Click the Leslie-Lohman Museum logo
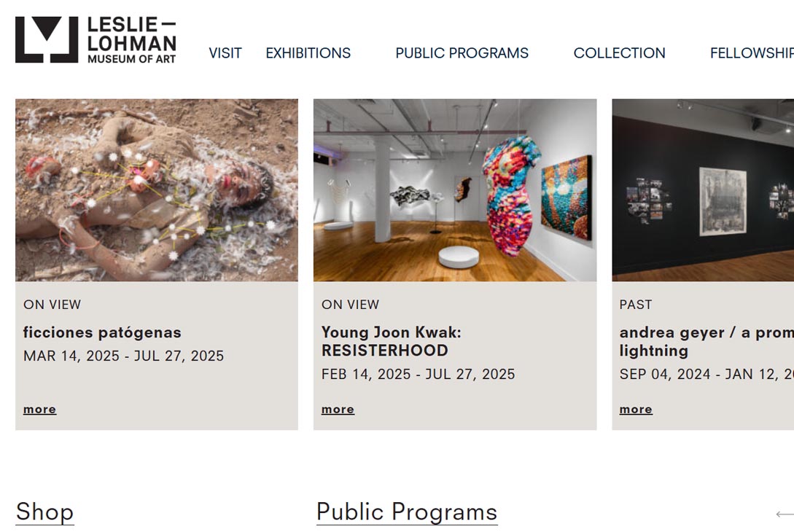The width and height of the screenshot is (794, 532). [96, 40]
